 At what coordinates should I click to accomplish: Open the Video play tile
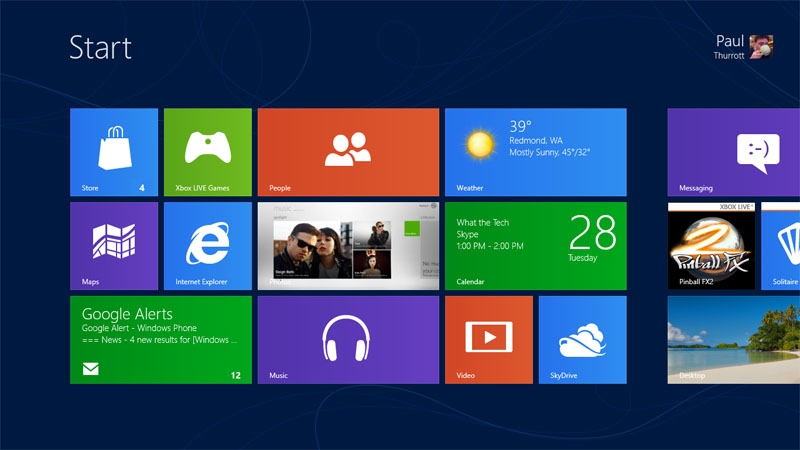(488, 340)
